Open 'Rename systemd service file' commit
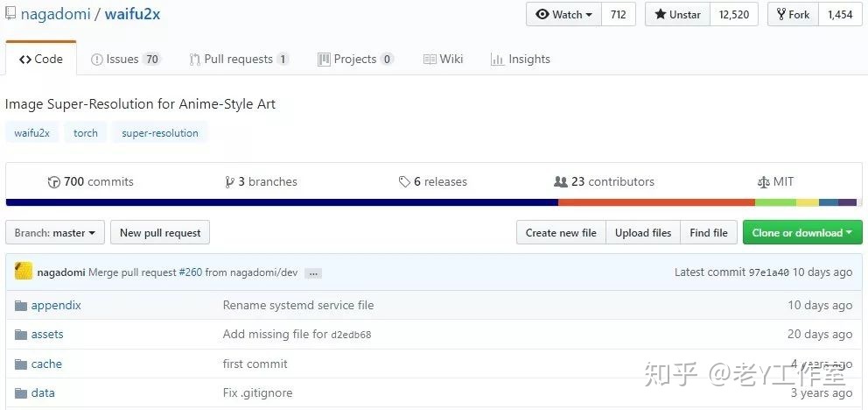Image resolution: width=868 pixels, height=410 pixels. click(x=298, y=305)
